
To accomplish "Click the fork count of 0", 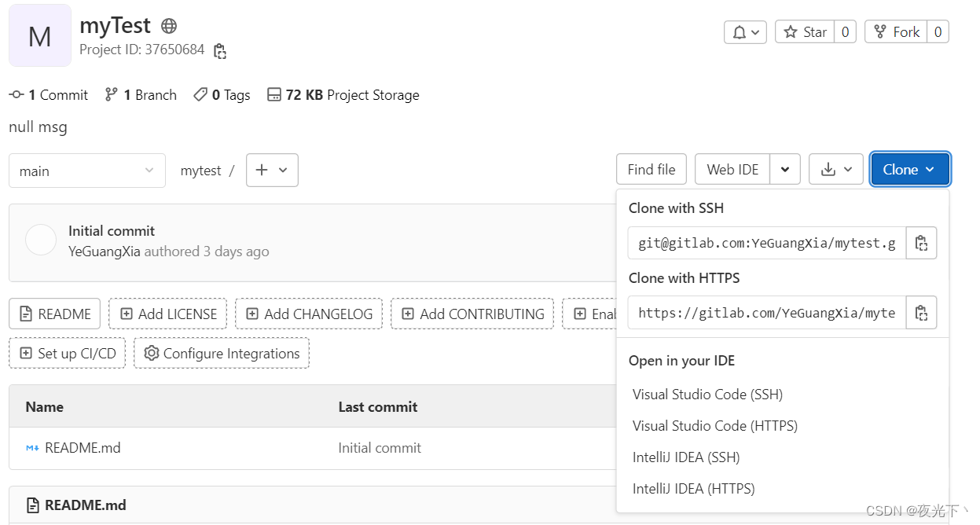I will (x=938, y=32).
